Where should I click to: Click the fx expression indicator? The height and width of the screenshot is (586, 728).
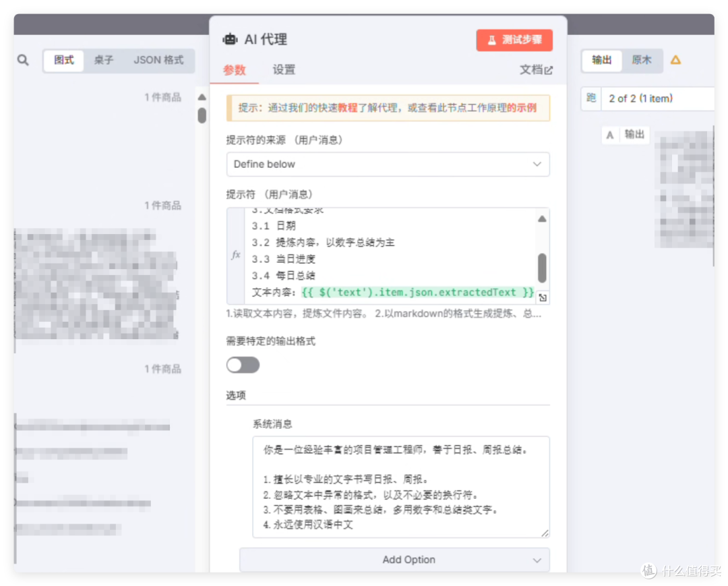pyautogui.click(x=236, y=254)
